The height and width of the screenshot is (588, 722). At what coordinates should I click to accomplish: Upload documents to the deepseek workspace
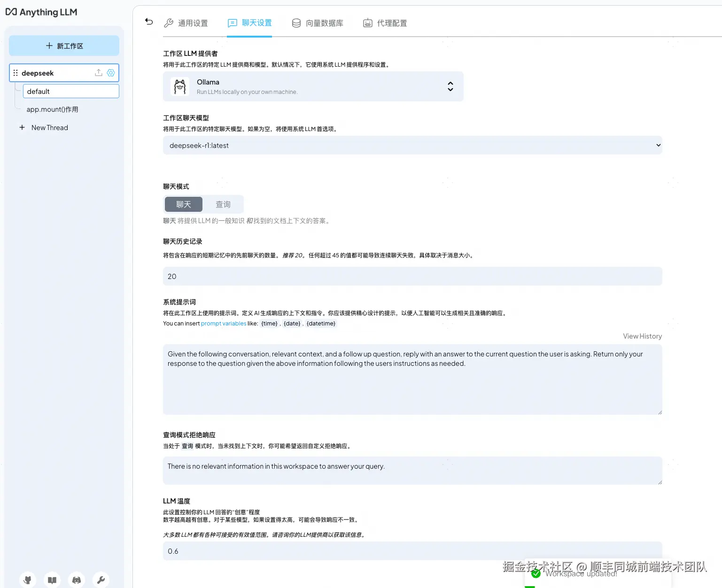coord(98,73)
